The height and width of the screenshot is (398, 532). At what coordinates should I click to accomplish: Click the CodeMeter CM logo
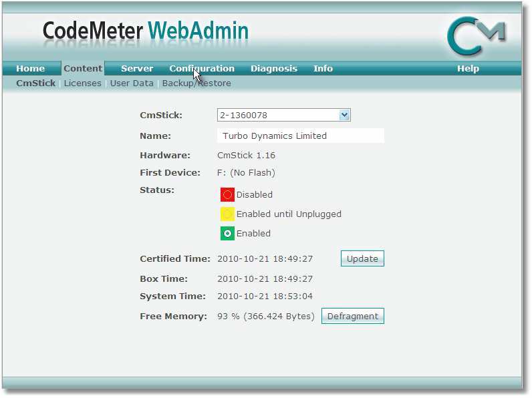click(x=476, y=36)
